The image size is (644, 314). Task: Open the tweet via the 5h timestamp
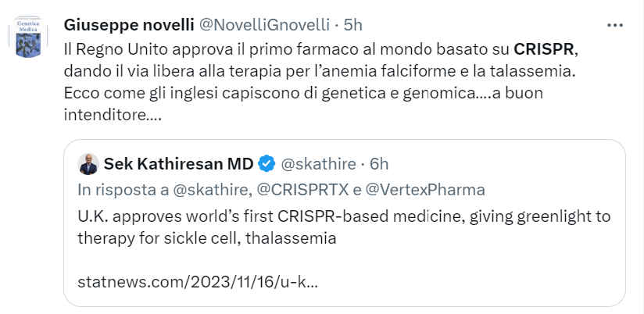click(x=354, y=24)
